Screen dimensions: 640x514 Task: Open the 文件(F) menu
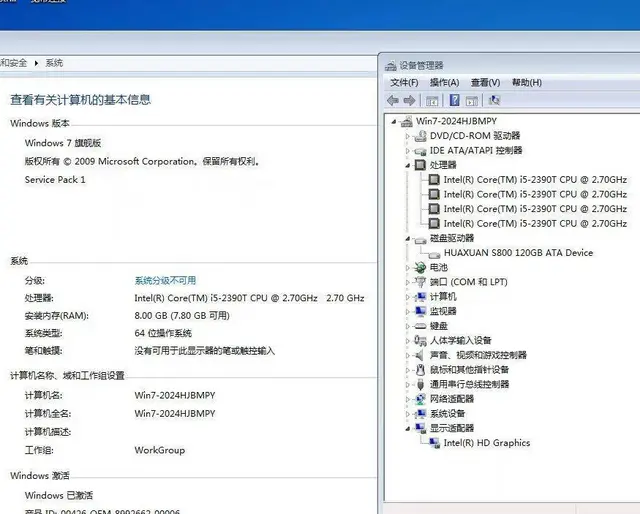pyautogui.click(x=404, y=82)
